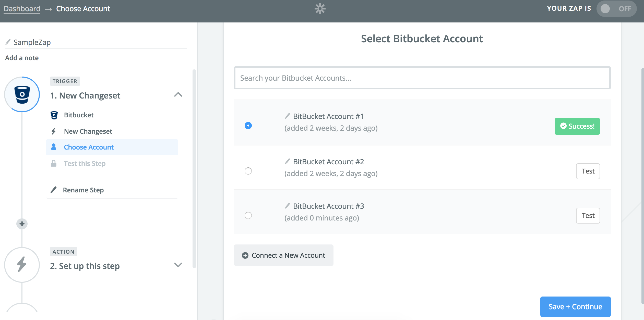
Task: Collapse the New Changeset trigger step
Action: (x=178, y=95)
